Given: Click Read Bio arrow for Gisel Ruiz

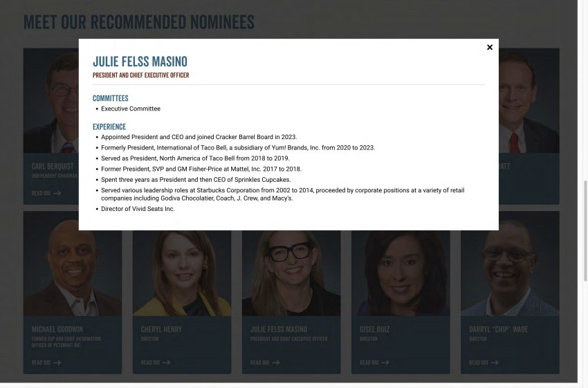Looking at the screenshot, I should pyautogui.click(x=385, y=362).
